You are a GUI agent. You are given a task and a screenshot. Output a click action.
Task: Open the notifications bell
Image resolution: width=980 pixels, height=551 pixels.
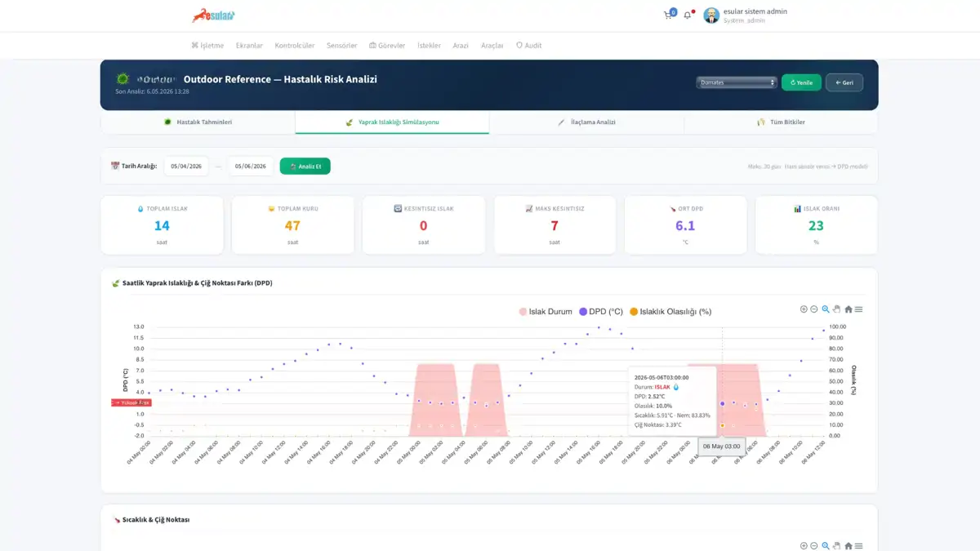[688, 15]
